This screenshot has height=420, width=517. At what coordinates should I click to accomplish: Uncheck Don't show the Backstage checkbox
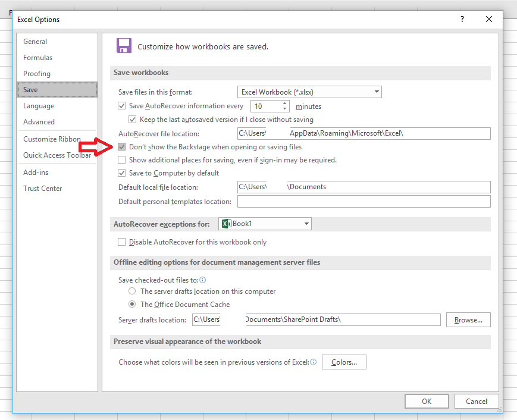point(122,147)
